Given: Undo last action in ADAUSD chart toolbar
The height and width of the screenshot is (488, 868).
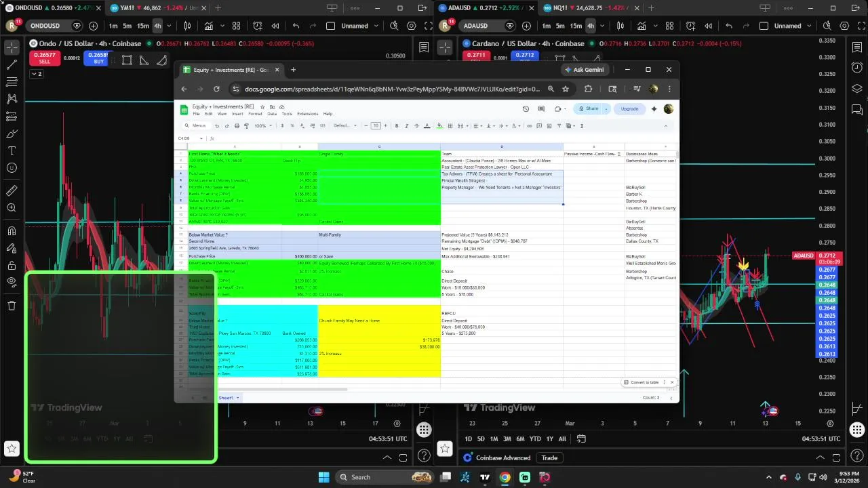Looking at the screenshot, I should pyautogui.click(x=729, y=26).
